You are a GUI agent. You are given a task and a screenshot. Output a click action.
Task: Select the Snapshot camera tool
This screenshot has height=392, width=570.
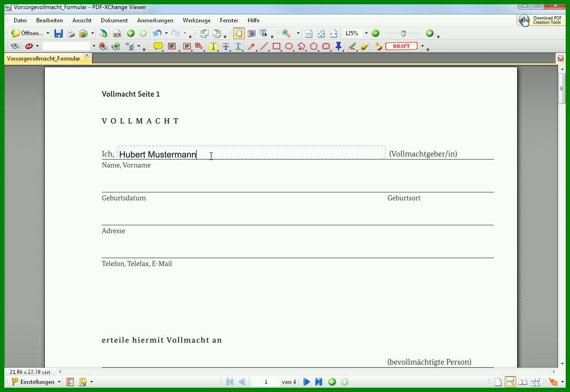tap(251, 33)
